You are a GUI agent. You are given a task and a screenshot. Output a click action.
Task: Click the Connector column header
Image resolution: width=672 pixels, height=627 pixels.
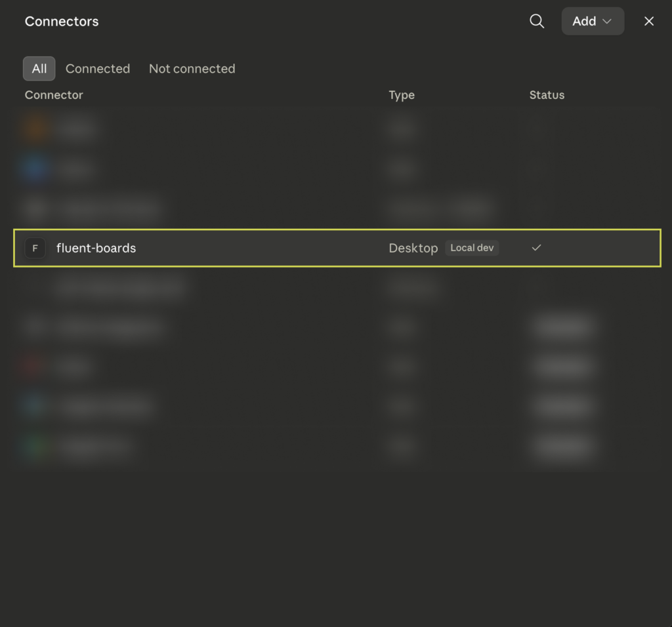[54, 95]
